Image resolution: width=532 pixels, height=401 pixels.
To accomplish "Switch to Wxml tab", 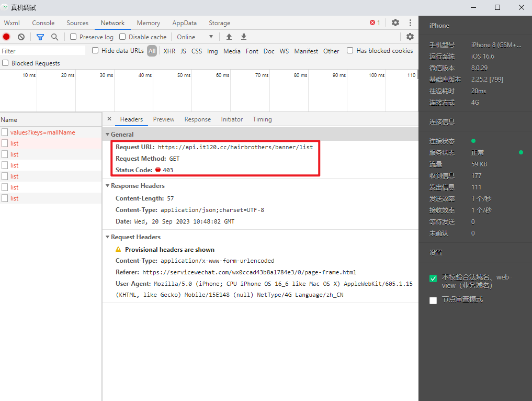I will click(12, 23).
